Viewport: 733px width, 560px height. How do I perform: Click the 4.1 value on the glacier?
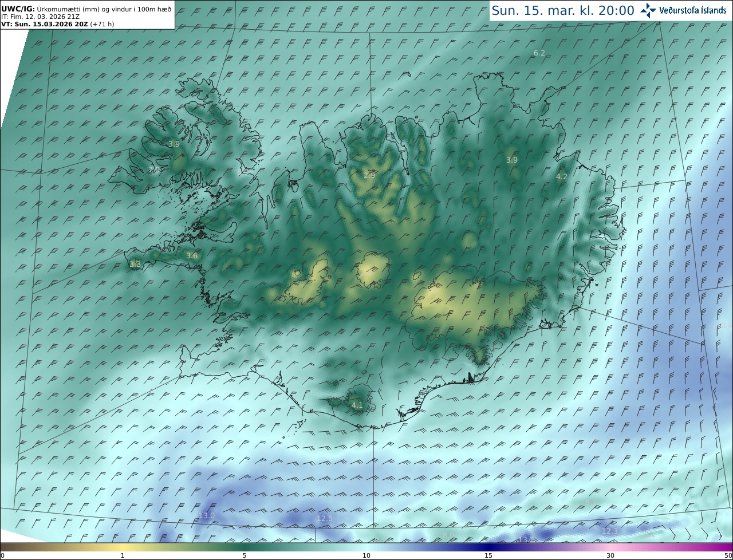click(x=357, y=405)
